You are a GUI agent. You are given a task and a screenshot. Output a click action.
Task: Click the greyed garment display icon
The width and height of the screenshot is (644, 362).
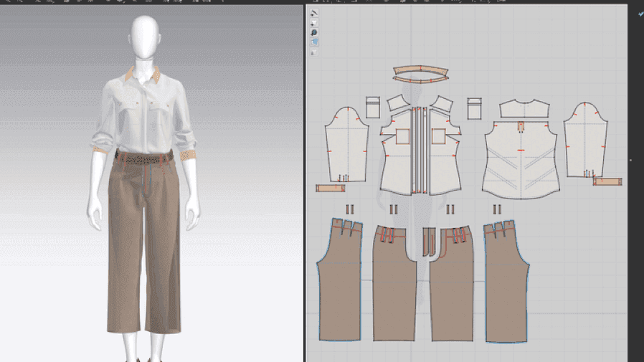click(314, 52)
